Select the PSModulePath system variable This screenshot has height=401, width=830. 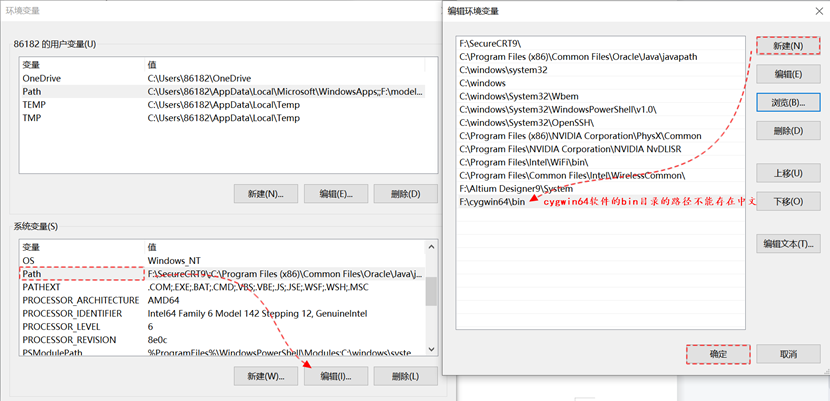point(222,351)
